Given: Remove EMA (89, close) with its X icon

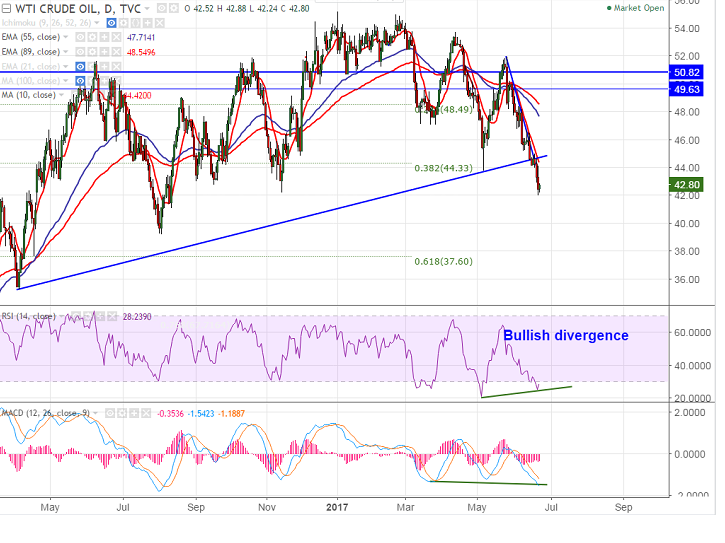Looking at the screenshot, I should [x=117, y=52].
